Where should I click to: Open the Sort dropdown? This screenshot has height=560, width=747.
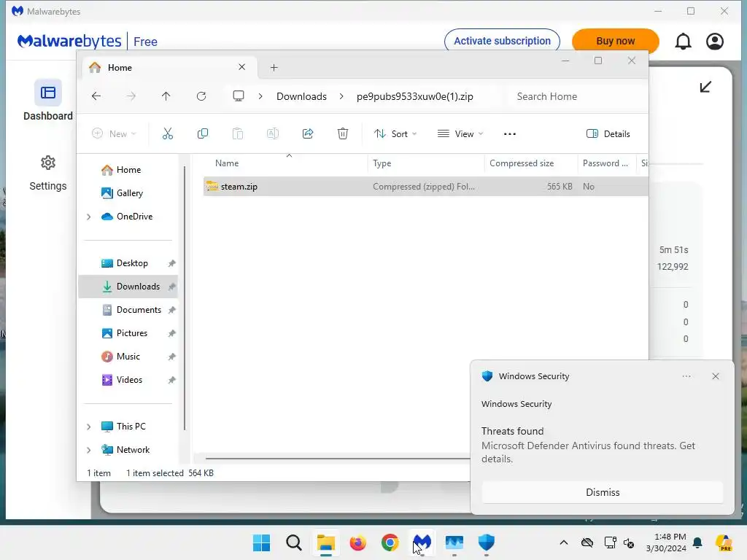click(395, 134)
